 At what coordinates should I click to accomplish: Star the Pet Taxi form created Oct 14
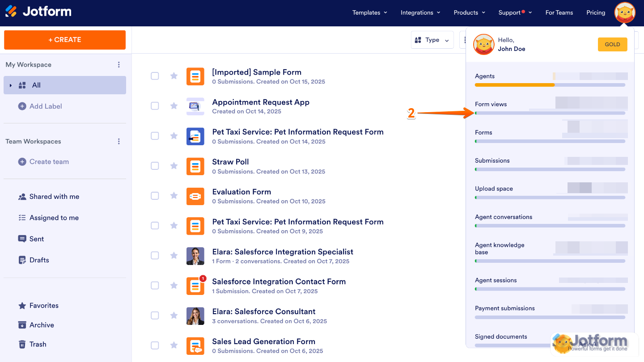pyautogui.click(x=174, y=136)
